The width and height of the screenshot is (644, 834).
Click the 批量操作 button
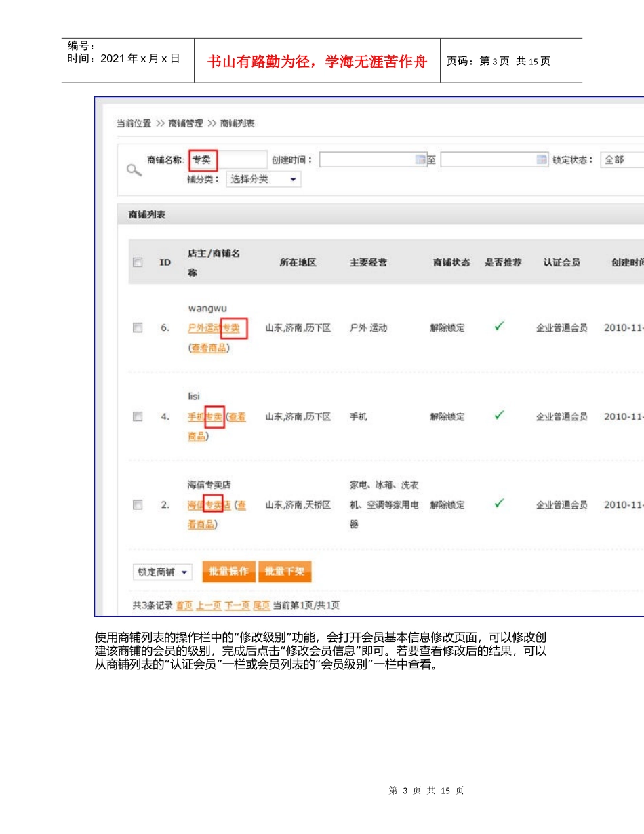point(228,572)
